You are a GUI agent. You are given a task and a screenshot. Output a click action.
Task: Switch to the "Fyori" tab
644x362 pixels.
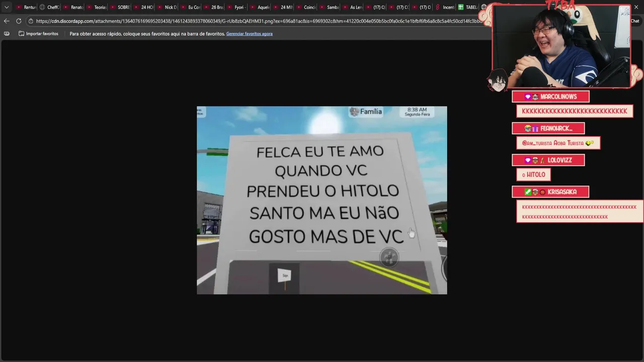click(x=237, y=7)
